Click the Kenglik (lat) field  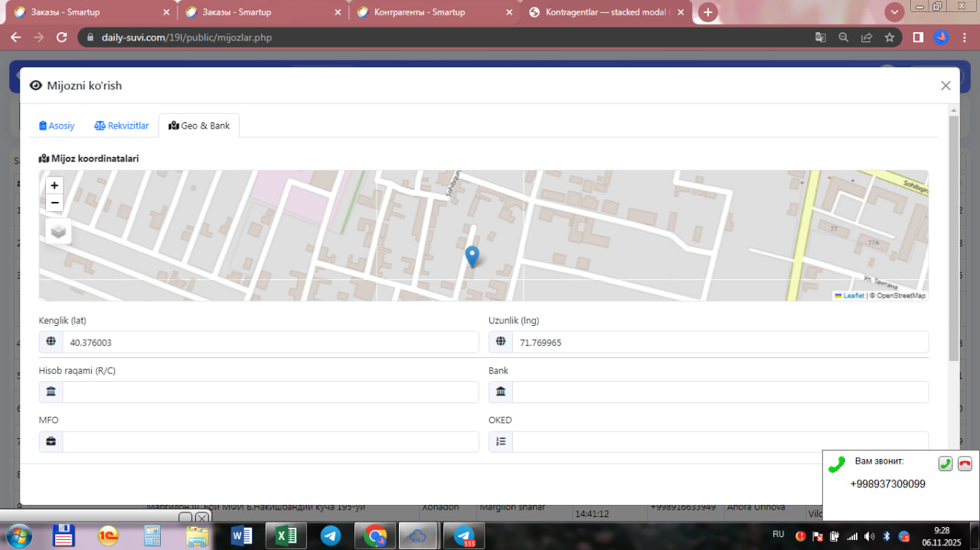269,343
